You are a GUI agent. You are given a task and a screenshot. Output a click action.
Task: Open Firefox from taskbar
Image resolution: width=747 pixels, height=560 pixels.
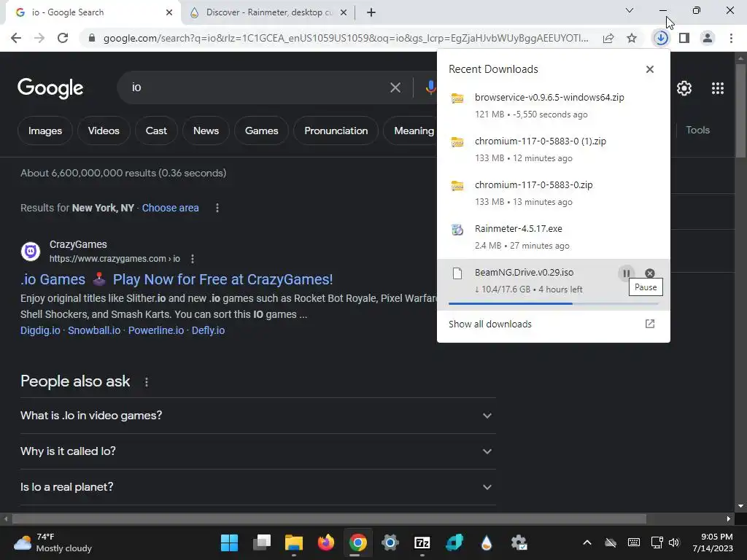(x=326, y=542)
